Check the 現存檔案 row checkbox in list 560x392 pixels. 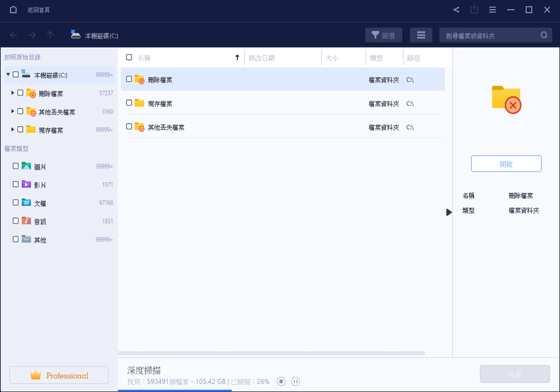coord(129,103)
